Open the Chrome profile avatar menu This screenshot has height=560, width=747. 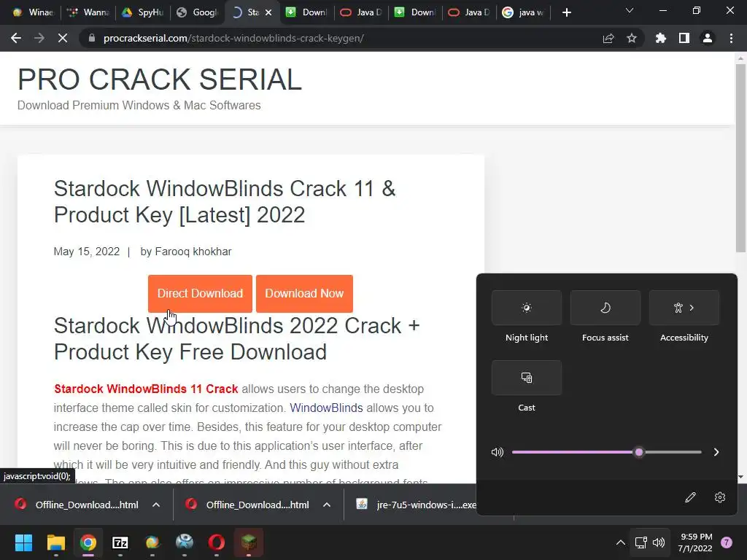point(708,38)
